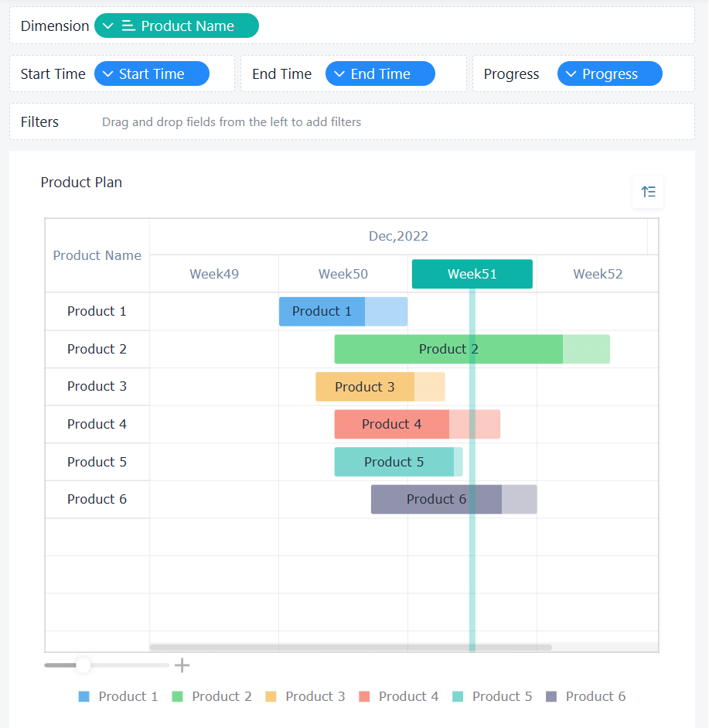
Task: Select the highlighted Week51 header
Action: point(472,274)
